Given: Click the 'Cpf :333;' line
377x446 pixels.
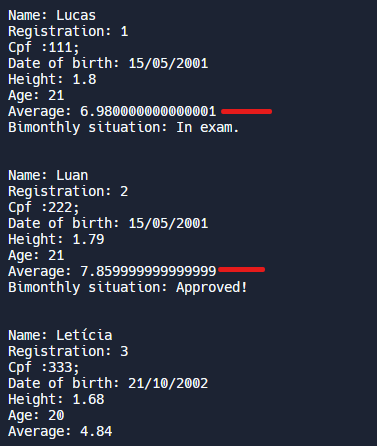Looking at the screenshot, I should pos(44,367).
